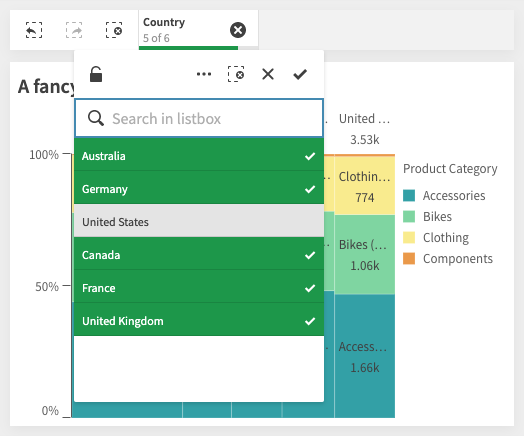Lock the listbox selections
This screenshot has height=436, width=524.
point(96,74)
